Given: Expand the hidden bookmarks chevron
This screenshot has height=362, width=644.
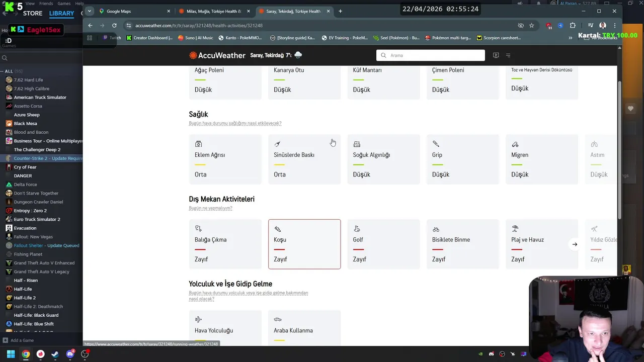Looking at the screenshot, I should [x=570, y=38].
